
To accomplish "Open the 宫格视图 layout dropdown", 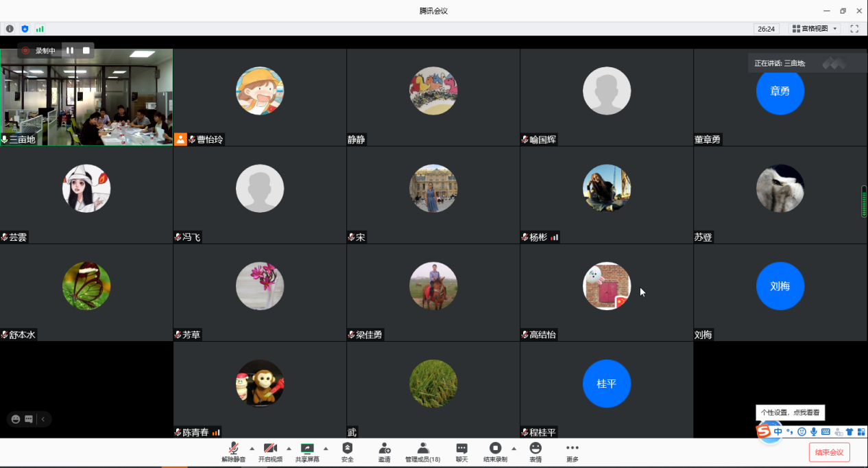I will (x=815, y=29).
